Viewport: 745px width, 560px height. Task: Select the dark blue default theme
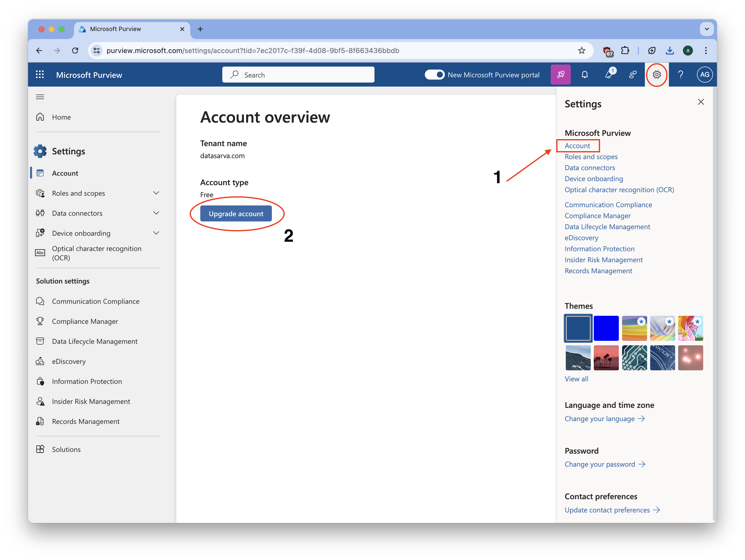pos(578,328)
